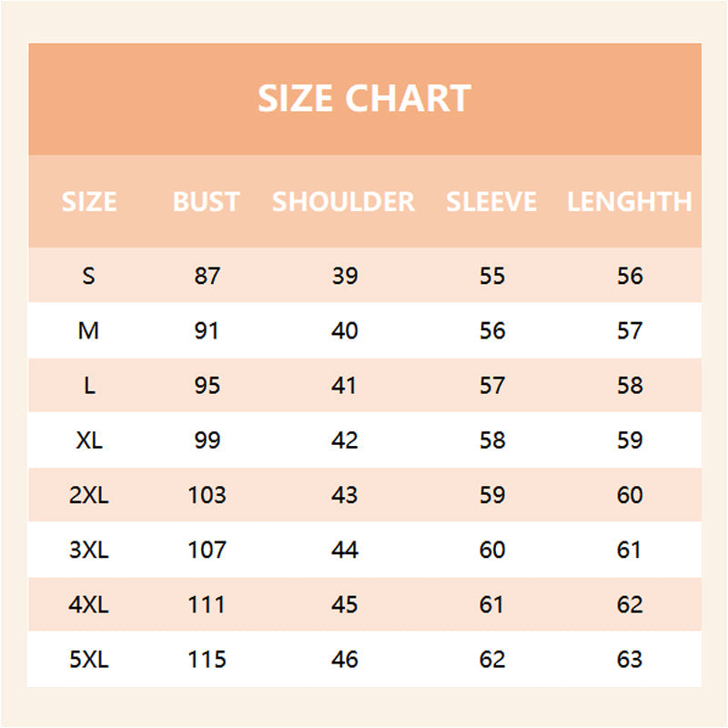
Task: Click bust value 103 for size 2XL
Action: click(207, 495)
